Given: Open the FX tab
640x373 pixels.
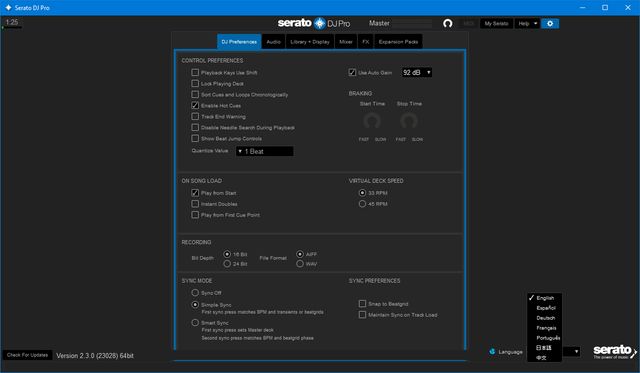Looking at the screenshot, I should tap(366, 42).
